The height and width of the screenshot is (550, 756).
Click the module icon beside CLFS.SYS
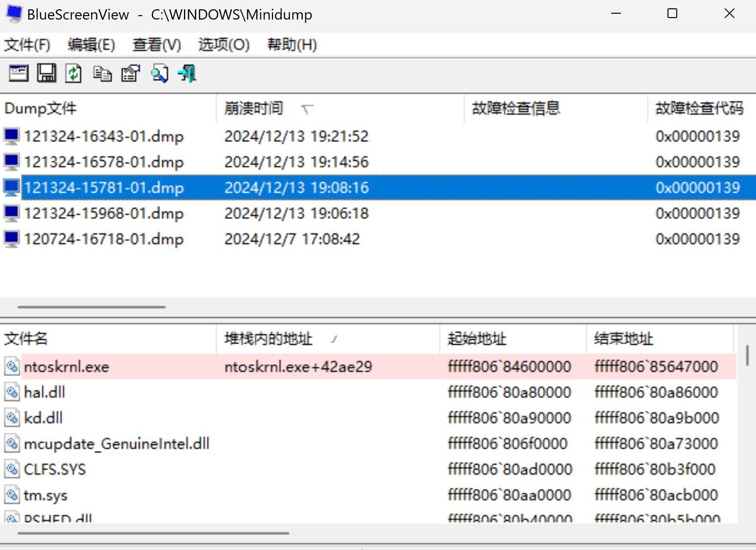coord(11,469)
